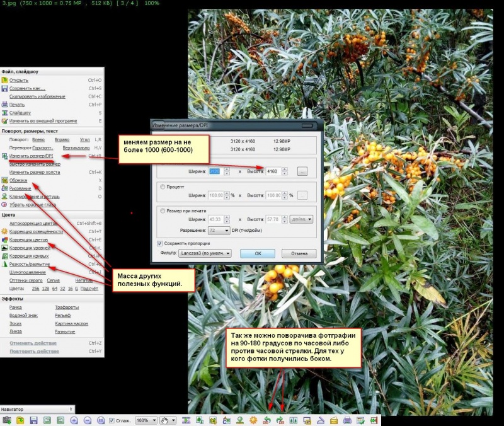Click the zoom in magnifier icon
504x426 pixels.
pyautogui.click(x=74, y=420)
